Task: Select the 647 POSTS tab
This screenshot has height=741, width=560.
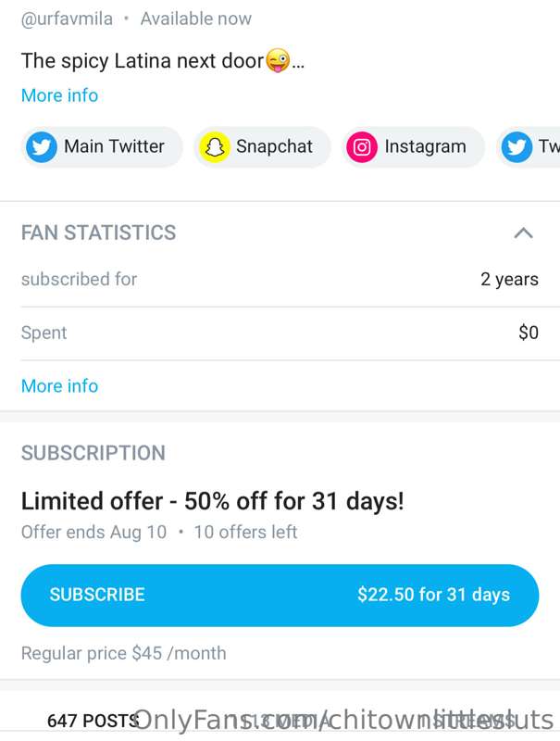Action: [x=93, y=721]
